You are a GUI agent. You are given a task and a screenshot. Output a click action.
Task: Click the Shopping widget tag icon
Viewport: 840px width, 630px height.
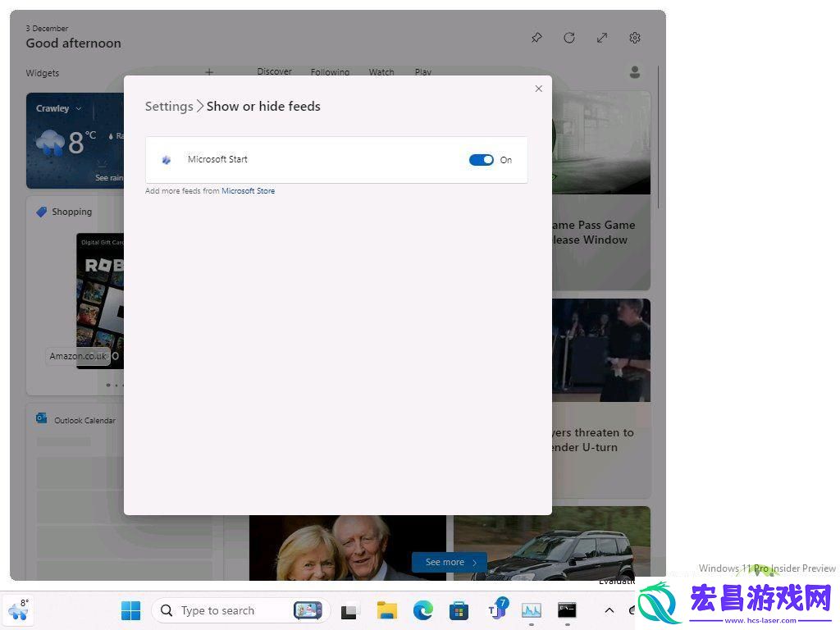click(x=41, y=212)
